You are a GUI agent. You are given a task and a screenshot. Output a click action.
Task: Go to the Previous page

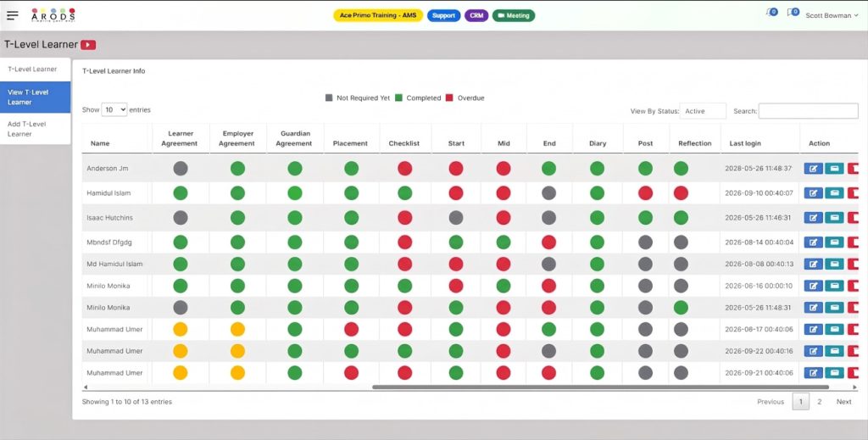[771, 402]
